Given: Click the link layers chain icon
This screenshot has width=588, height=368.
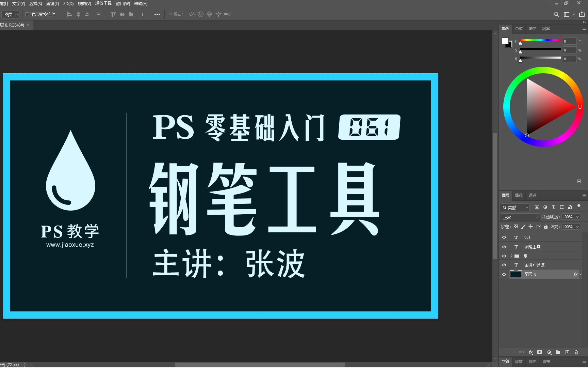Looking at the screenshot, I should [x=521, y=352].
